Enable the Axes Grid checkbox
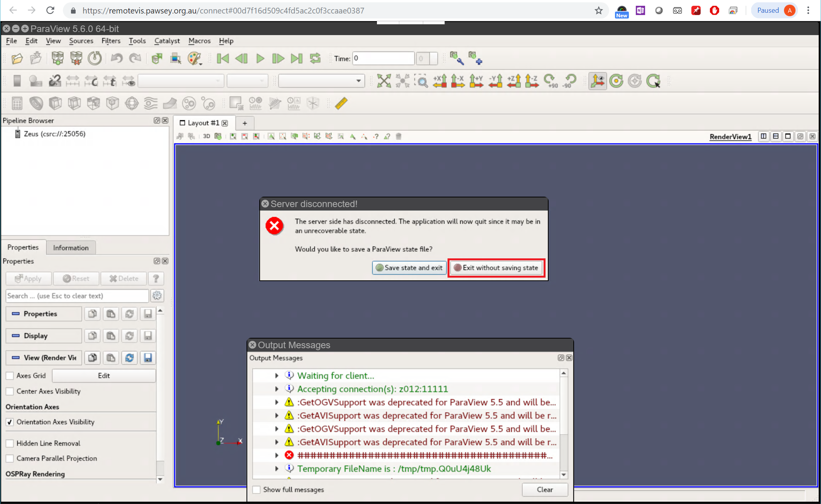 coord(10,376)
